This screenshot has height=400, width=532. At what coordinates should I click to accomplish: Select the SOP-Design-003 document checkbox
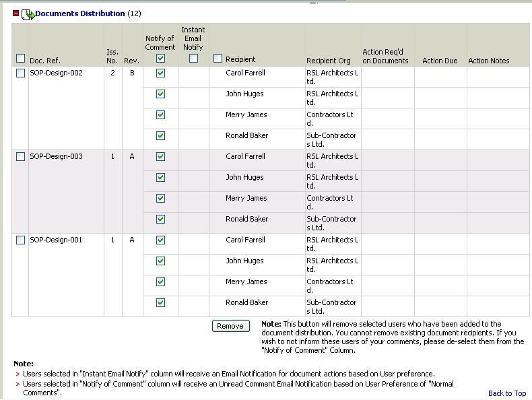[x=21, y=156]
